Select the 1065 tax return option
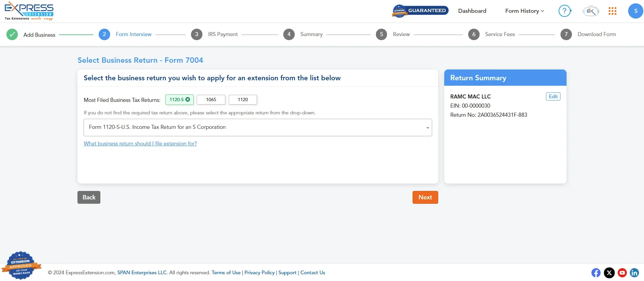Screen dimensions: 644x281 [x=211, y=100]
